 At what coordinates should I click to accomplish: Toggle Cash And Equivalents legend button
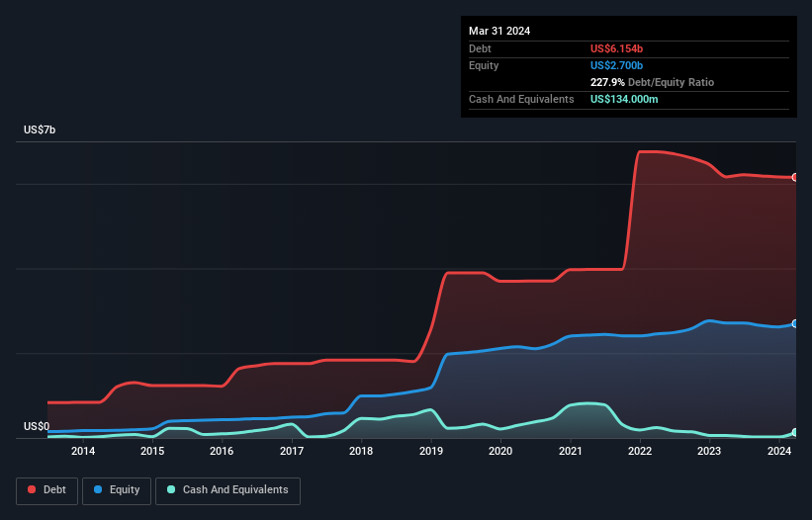pos(227,490)
